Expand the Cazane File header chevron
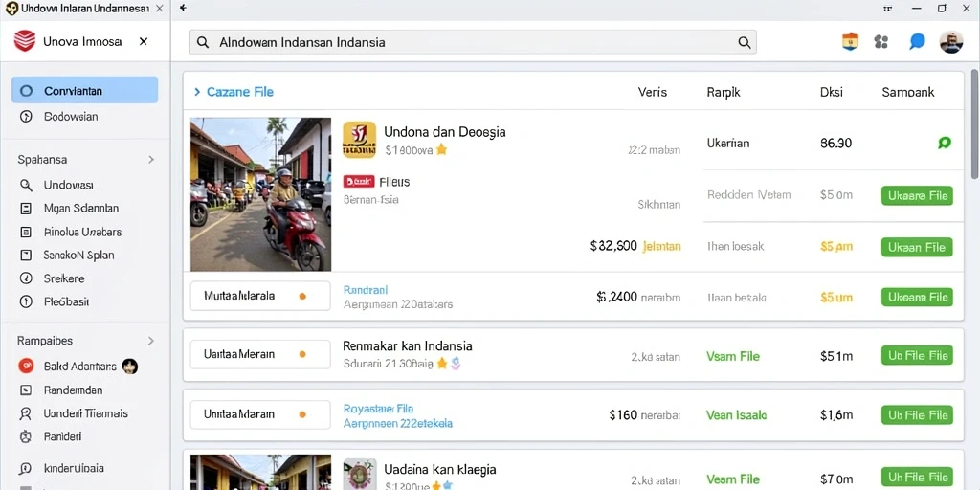Image resolution: width=980 pixels, height=490 pixels. click(x=197, y=92)
